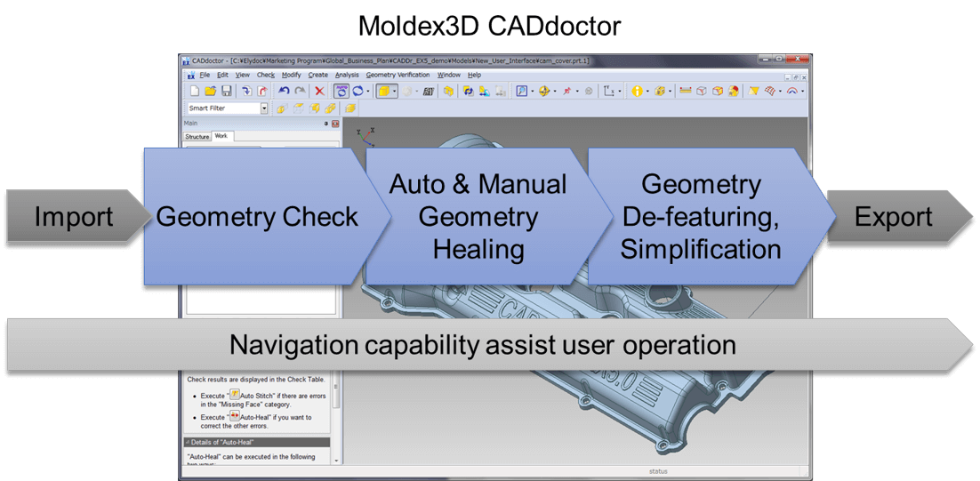Select the zoom window magnifier tool

pos(522,91)
